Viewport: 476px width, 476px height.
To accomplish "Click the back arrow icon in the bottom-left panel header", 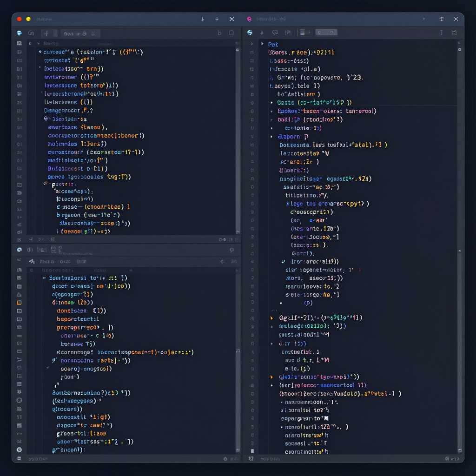I will [x=222, y=262].
